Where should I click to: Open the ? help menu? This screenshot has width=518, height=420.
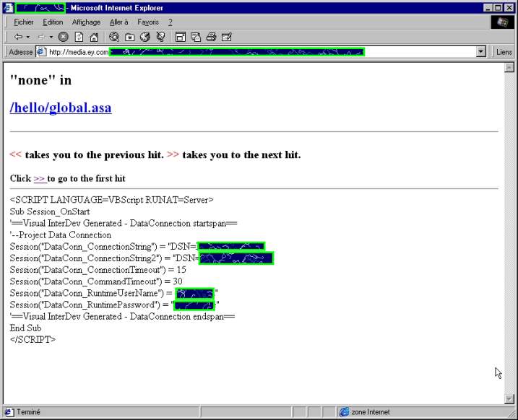[170, 22]
